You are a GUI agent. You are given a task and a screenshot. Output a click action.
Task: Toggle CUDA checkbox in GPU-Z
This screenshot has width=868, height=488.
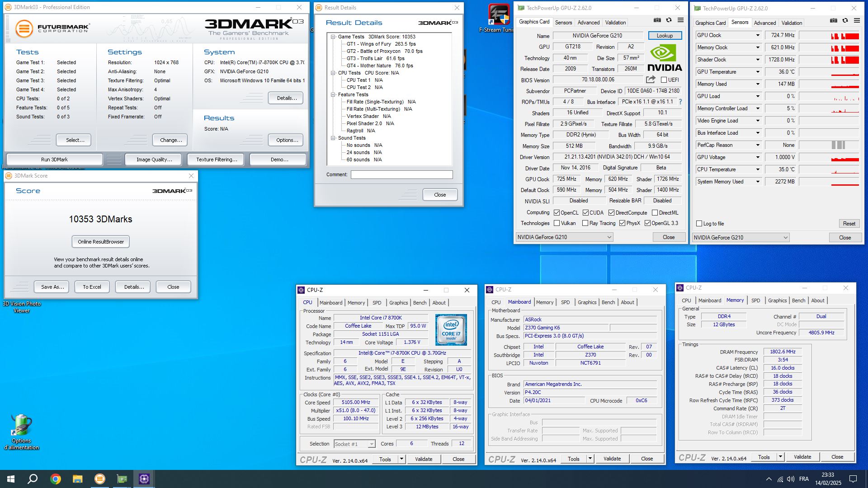(585, 213)
